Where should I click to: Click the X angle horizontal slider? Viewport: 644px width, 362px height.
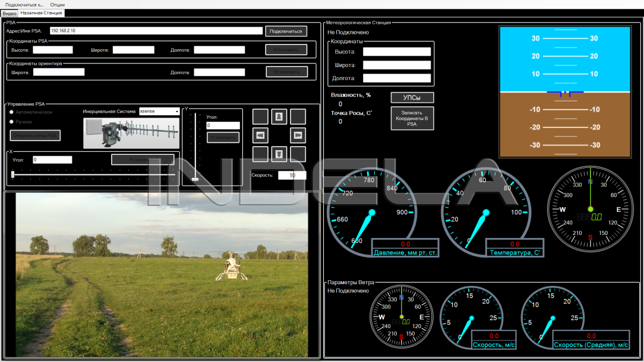pyautogui.click(x=92, y=174)
